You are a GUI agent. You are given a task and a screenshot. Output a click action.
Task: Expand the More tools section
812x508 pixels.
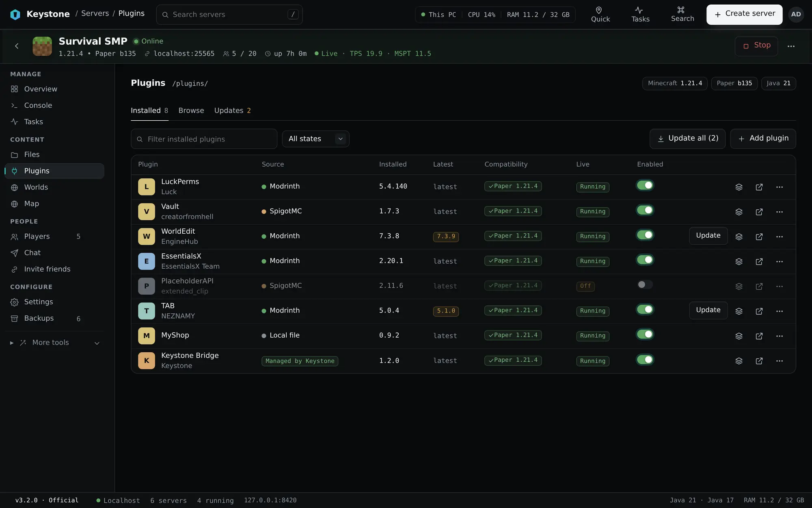54,343
